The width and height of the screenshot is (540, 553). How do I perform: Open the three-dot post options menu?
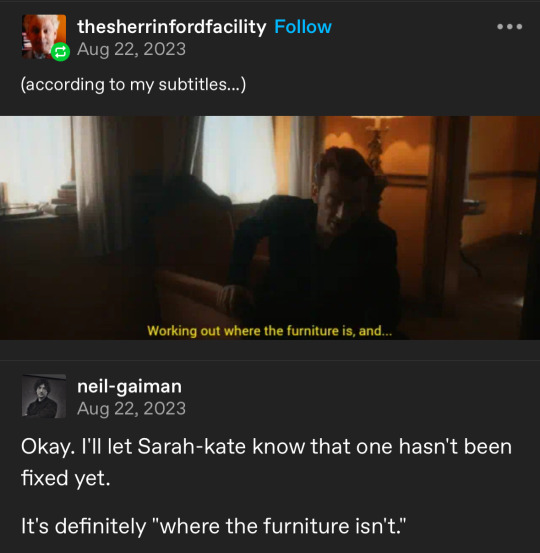tap(509, 26)
